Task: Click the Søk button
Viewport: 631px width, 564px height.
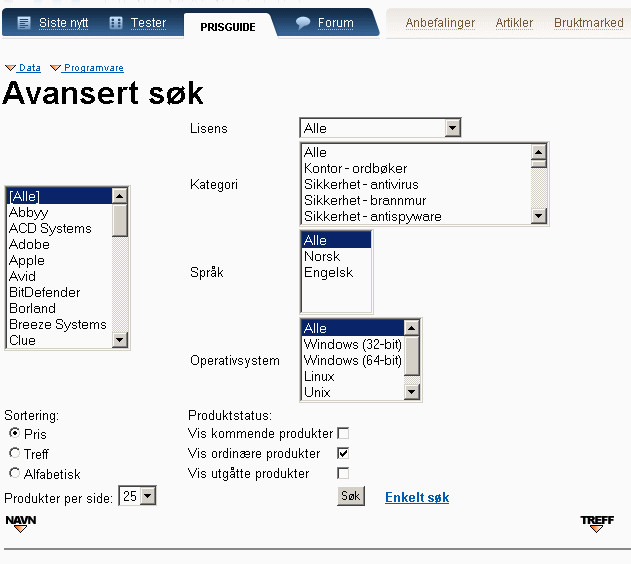Action: pyautogui.click(x=351, y=496)
